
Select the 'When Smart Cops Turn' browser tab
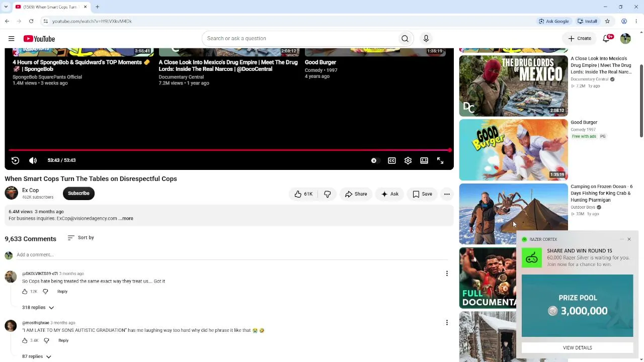pos(50,7)
